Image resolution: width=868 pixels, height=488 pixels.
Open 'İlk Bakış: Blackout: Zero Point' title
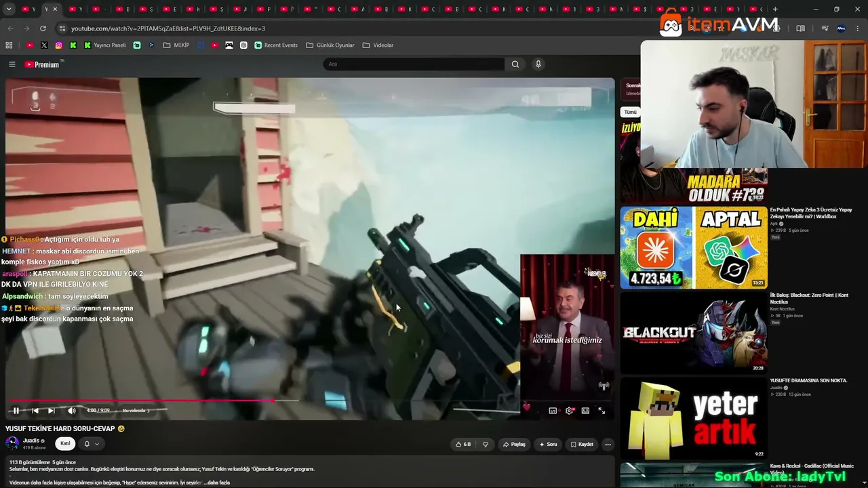(x=809, y=298)
